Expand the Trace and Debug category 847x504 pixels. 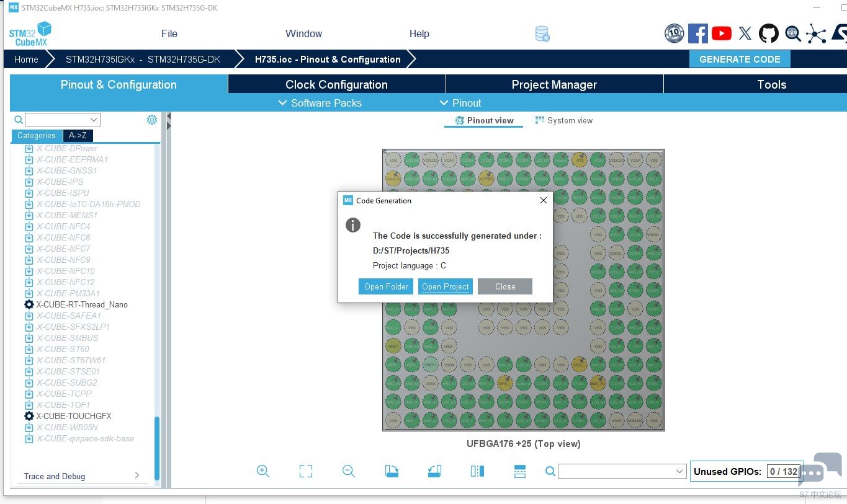pyautogui.click(x=81, y=476)
